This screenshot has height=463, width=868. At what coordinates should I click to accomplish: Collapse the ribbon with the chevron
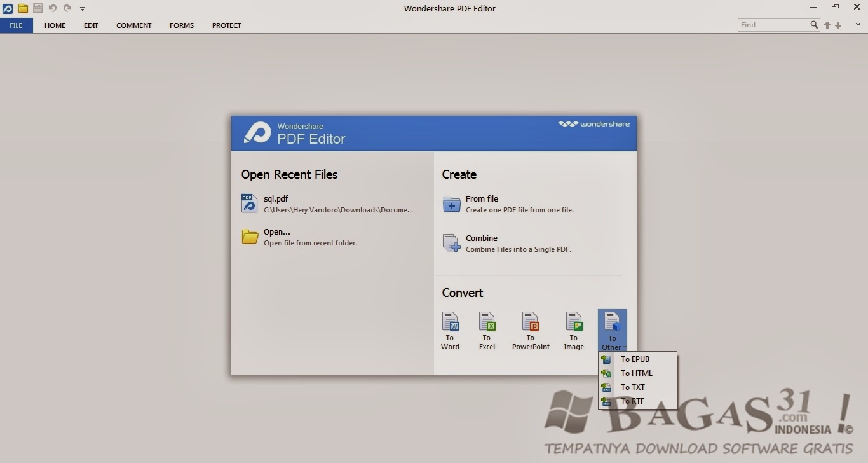click(858, 25)
